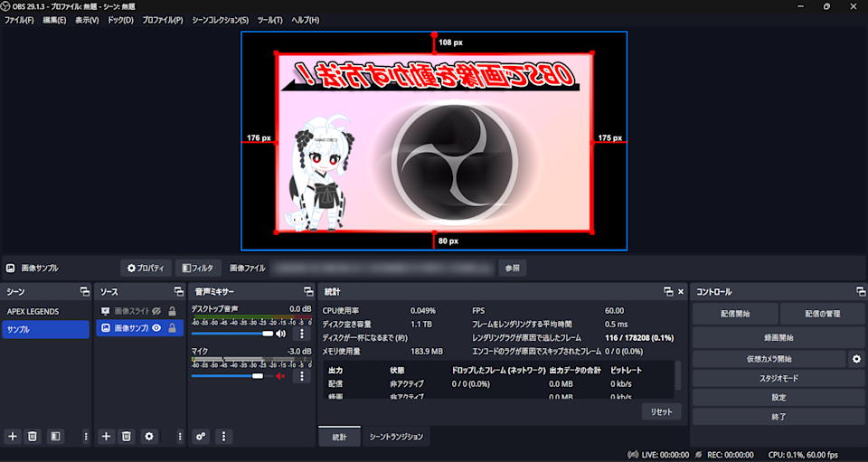Open the シーンコレクション(S) menu

coord(221,20)
